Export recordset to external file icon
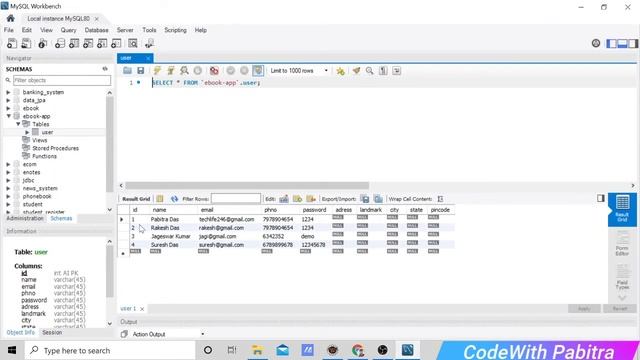Image resolution: width=640 pixels, height=360 pixels. (x=365, y=199)
